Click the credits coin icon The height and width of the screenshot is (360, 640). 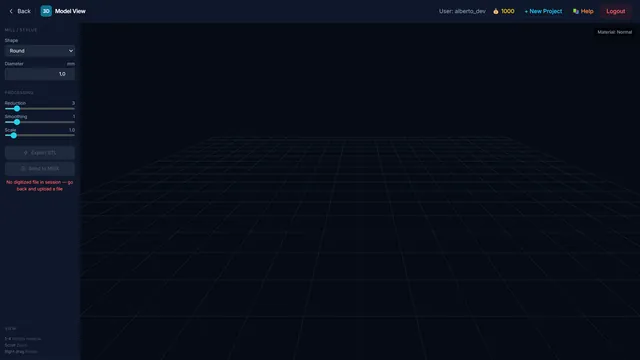496,11
